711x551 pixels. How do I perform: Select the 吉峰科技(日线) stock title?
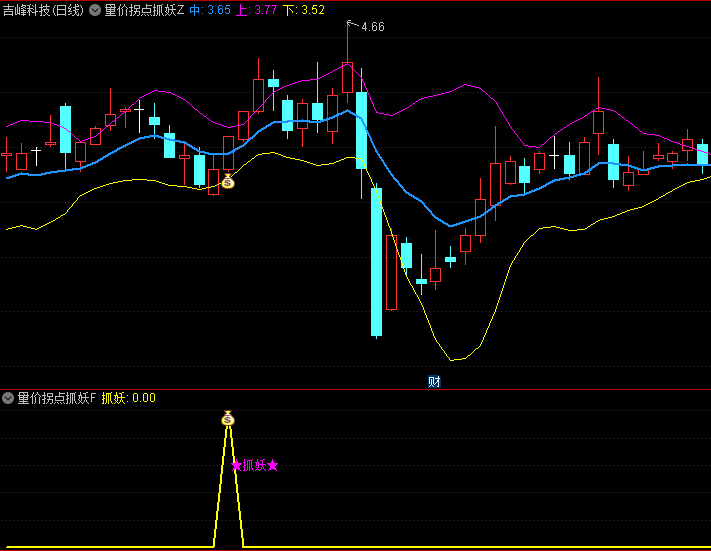(x=43, y=10)
